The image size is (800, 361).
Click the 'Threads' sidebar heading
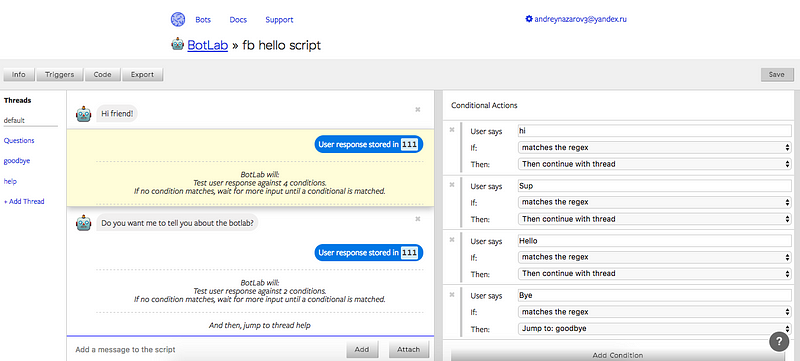(x=17, y=100)
